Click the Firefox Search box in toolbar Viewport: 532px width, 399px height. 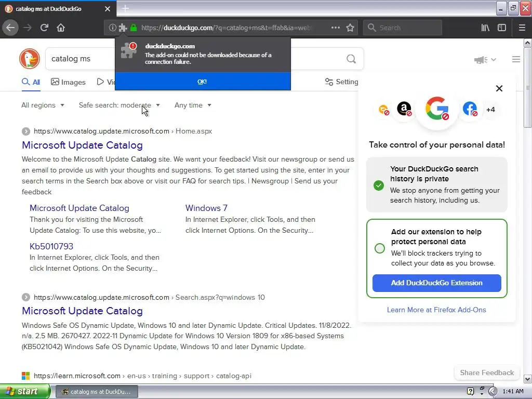coord(403,28)
